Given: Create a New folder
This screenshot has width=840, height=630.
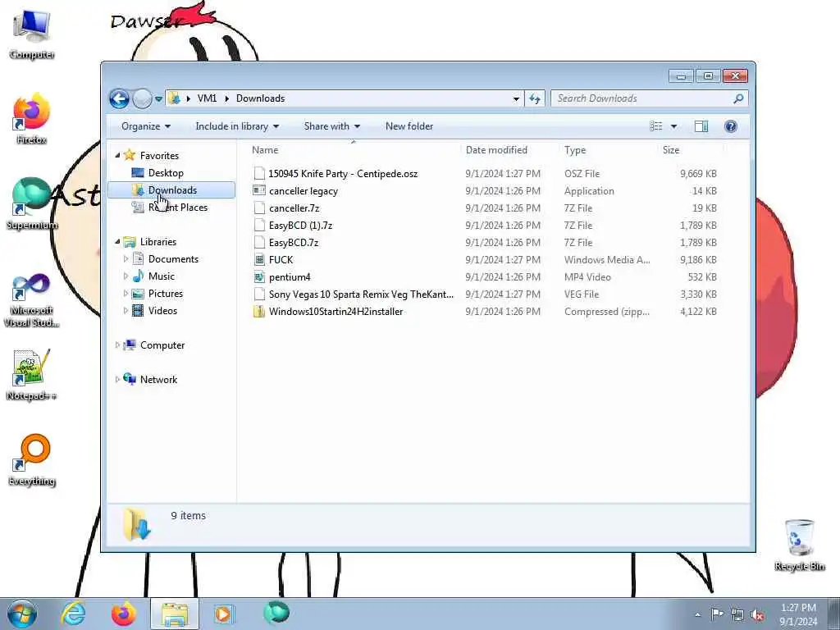Looking at the screenshot, I should 409,126.
